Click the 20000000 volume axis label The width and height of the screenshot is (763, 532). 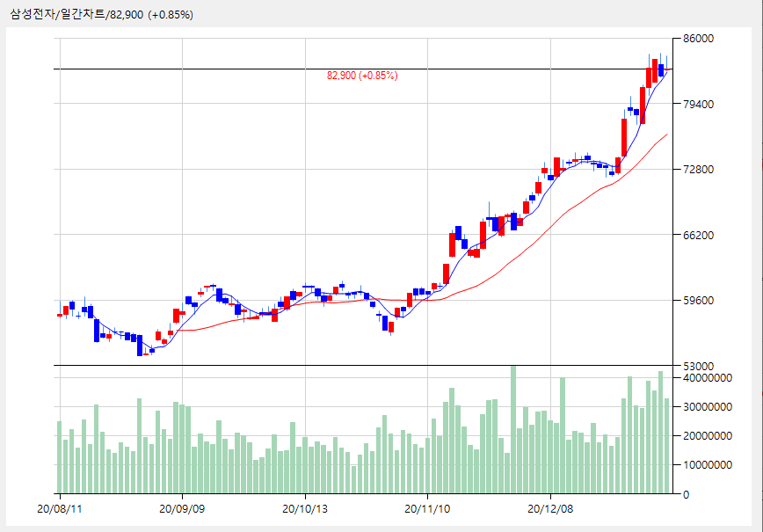point(707,436)
